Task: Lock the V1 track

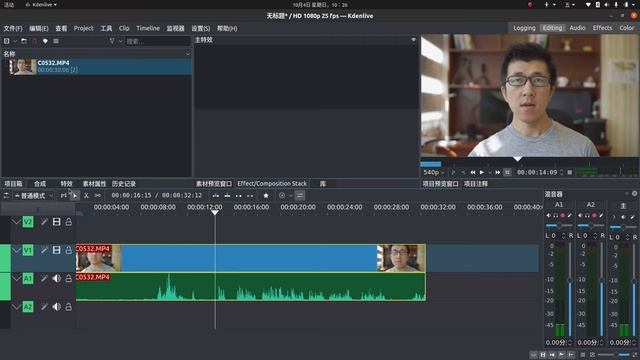Action: pos(69,250)
